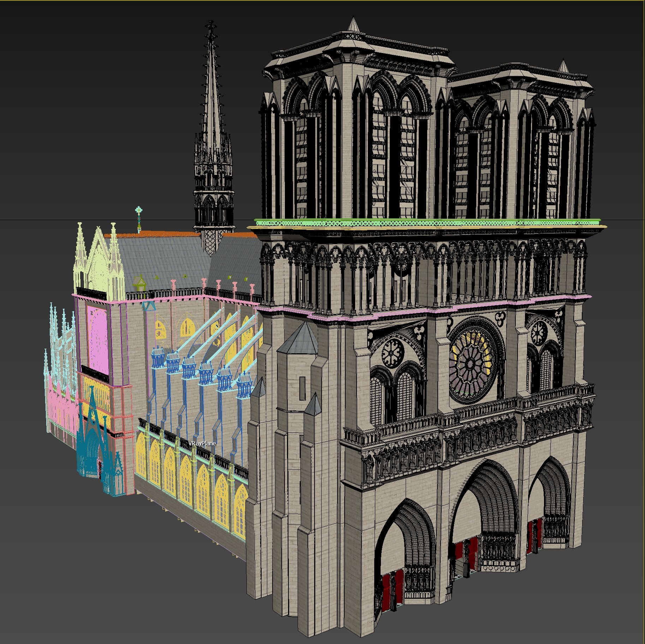Click the VRayPlane label in the viewport
The image size is (645, 644).
(202, 443)
